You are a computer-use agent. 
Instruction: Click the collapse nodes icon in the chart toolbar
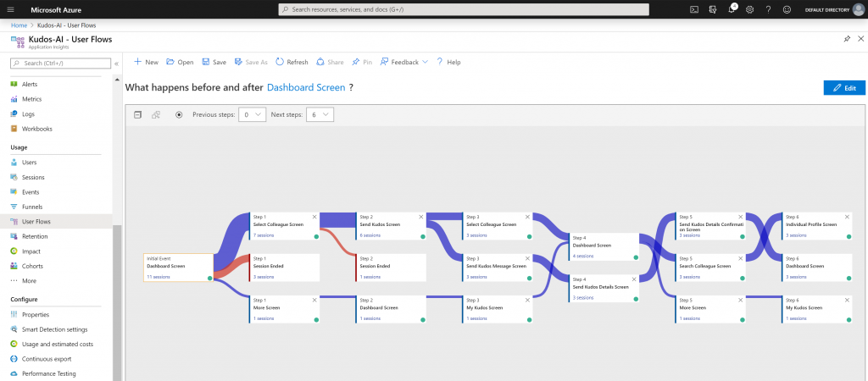[x=138, y=114]
